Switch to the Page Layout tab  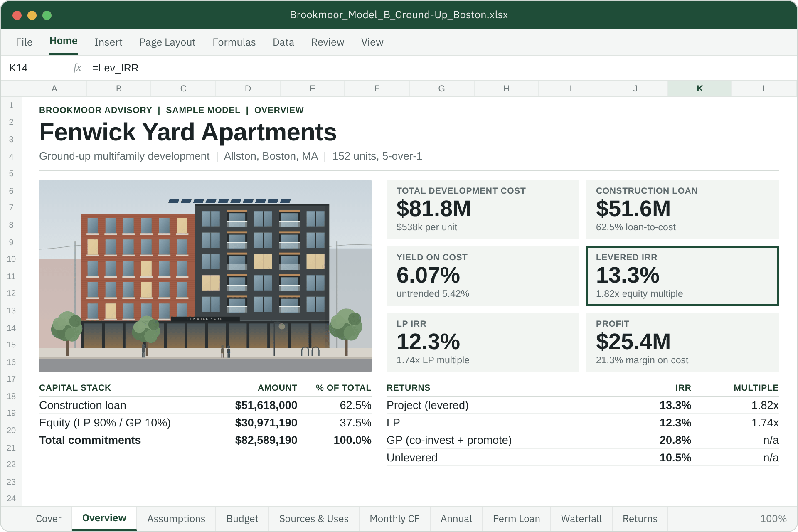[167, 42]
